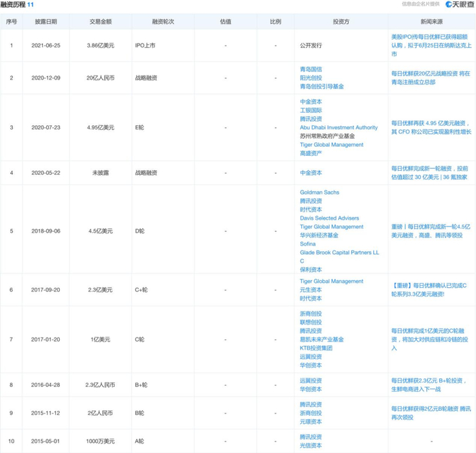This screenshot has width=476, height=453.
Task: Open Tiger Global Management in the D轮 row
Action: 332,227
